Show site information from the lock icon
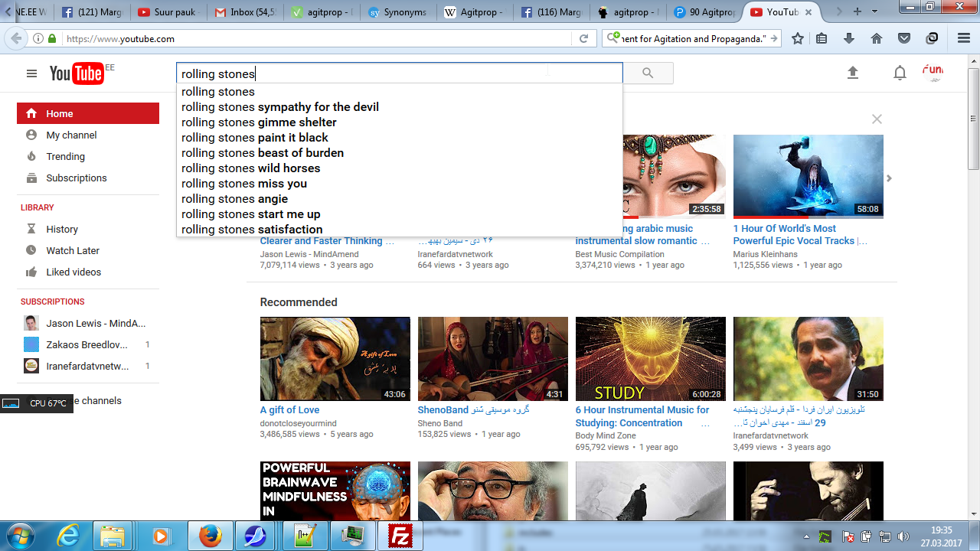Screen dimensions: 980x551 click(x=51, y=38)
